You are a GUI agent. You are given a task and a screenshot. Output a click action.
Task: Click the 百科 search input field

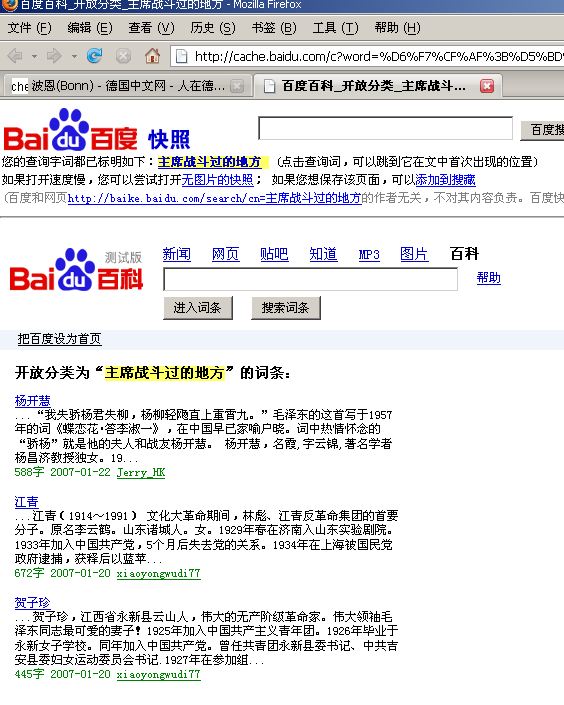pos(310,279)
